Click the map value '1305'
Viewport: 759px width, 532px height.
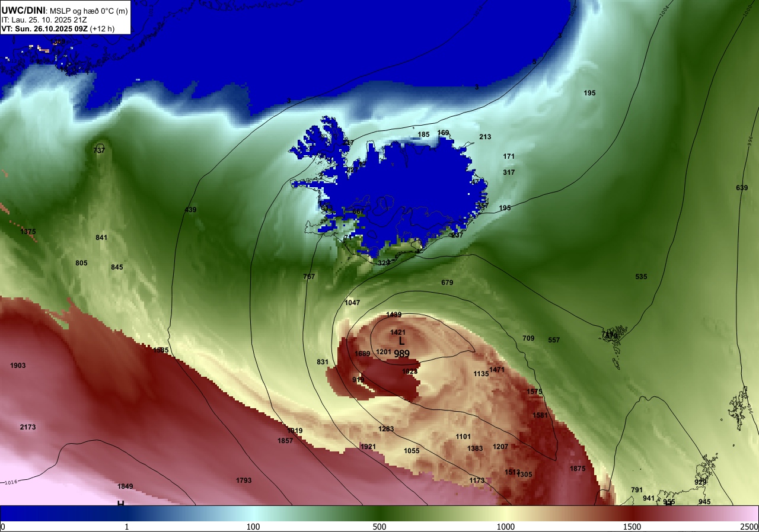(x=524, y=475)
